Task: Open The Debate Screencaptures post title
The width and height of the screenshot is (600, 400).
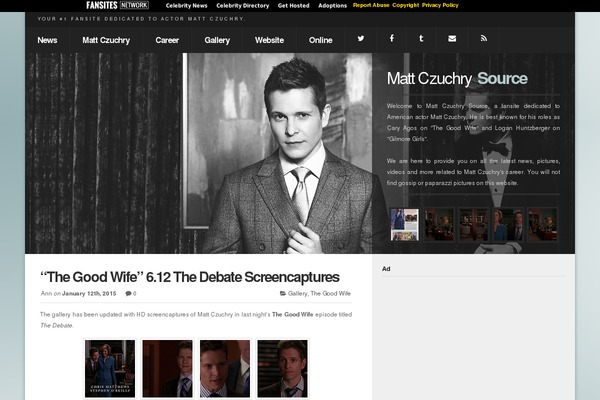Action: 189,277
